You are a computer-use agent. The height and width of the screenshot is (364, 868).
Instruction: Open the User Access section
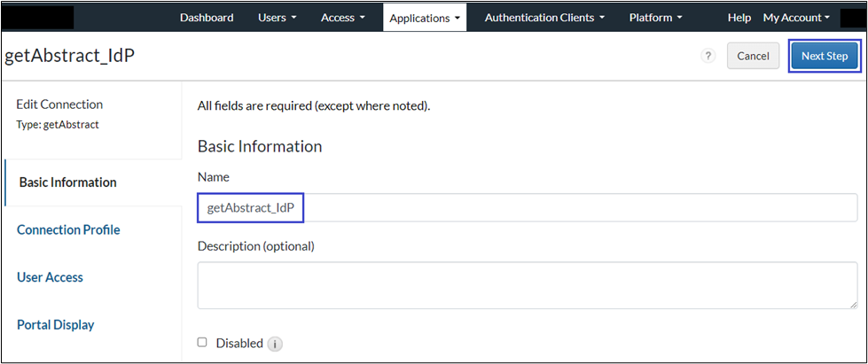point(50,277)
